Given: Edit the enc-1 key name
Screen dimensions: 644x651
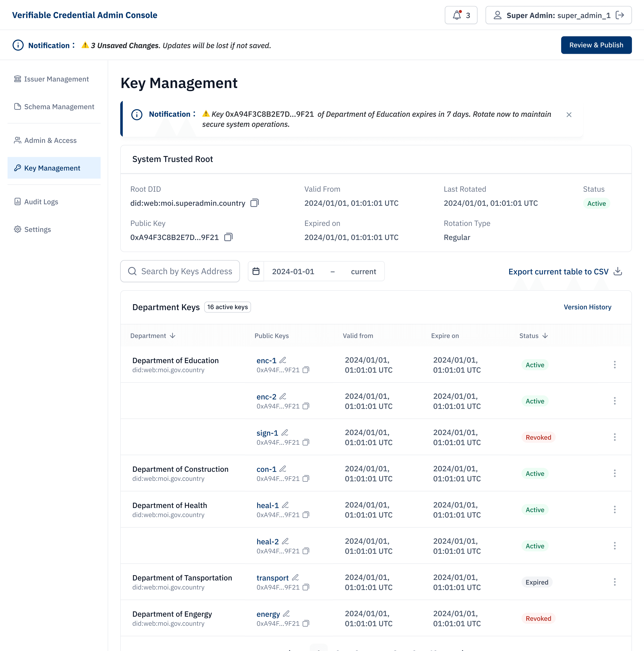Looking at the screenshot, I should pyautogui.click(x=283, y=360).
